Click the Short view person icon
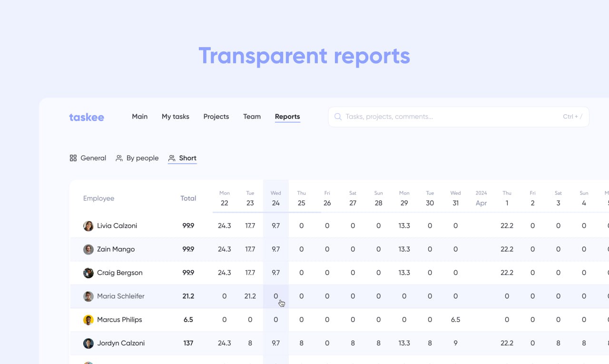This screenshot has width=609, height=364. click(x=172, y=158)
